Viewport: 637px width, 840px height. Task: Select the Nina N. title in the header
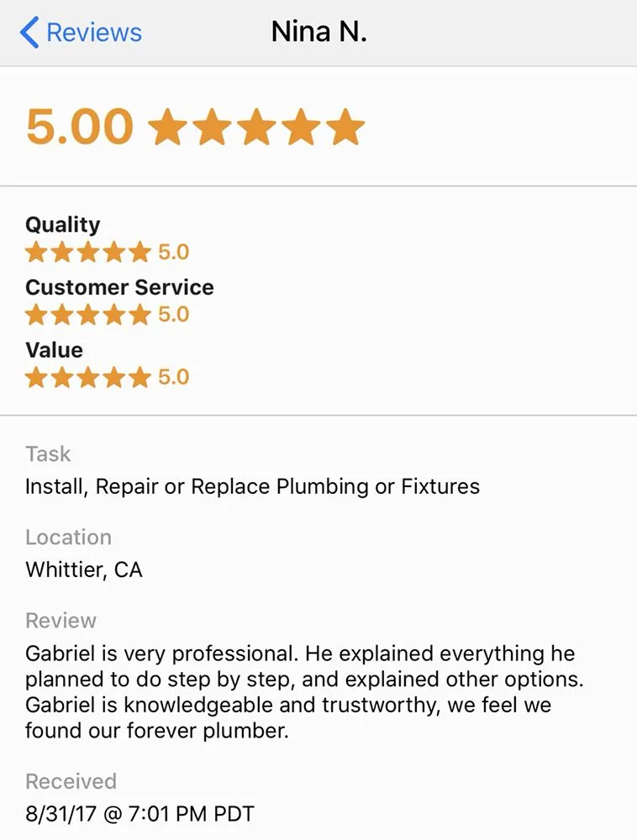pyautogui.click(x=318, y=31)
